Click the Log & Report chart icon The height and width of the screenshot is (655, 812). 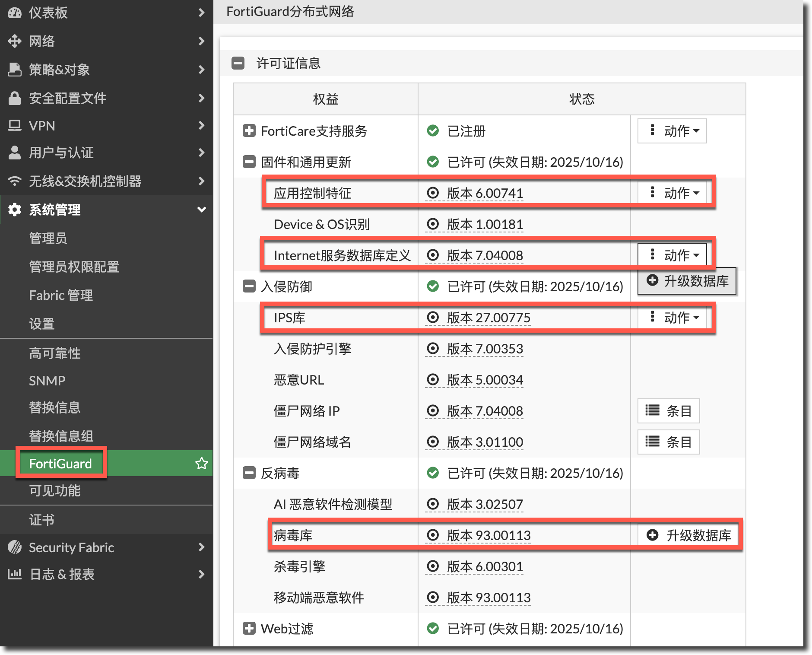point(15,574)
